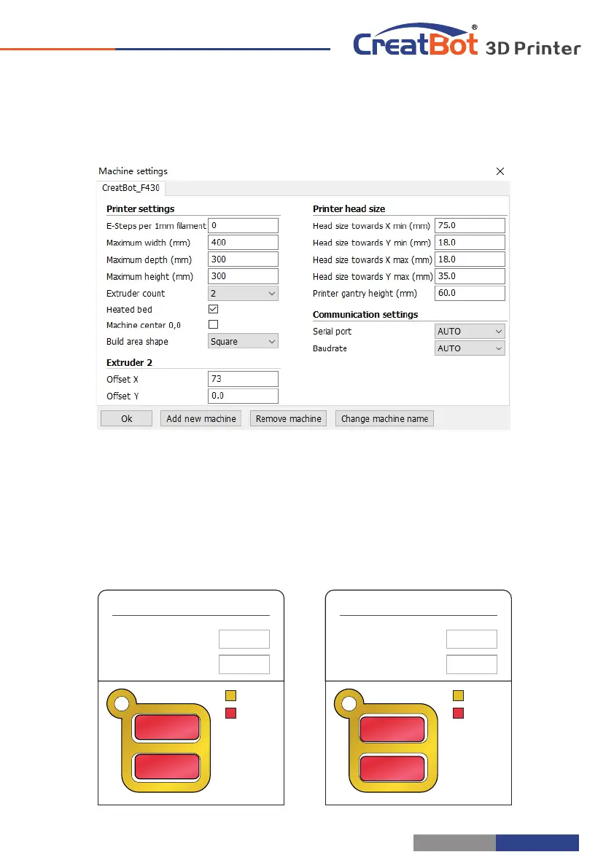Edit Head size towards X max field

point(470,259)
